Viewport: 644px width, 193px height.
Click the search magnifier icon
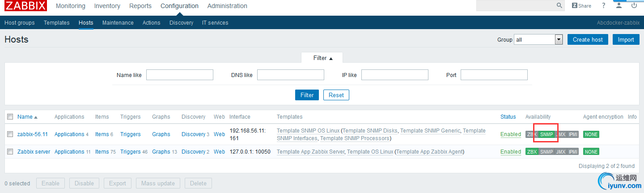point(559,6)
